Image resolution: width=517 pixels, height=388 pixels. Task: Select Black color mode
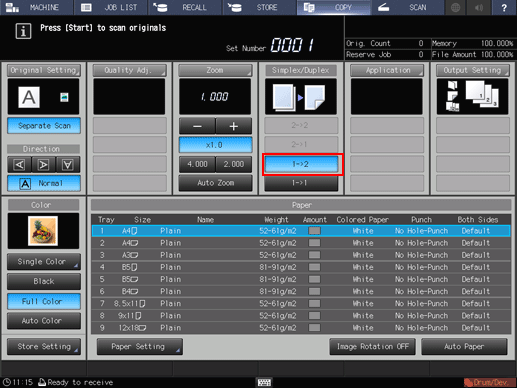(44, 281)
